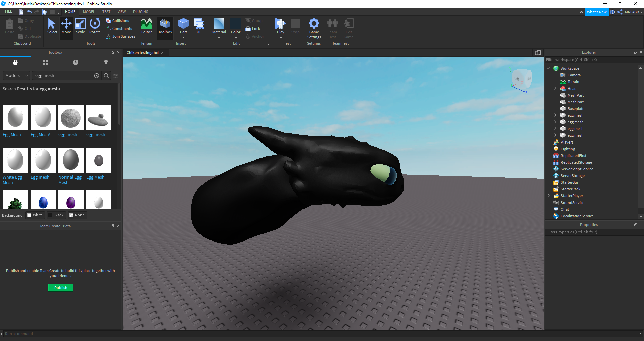Toggle the Lock tool
644x341 pixels.
click(x=253, y=29)
